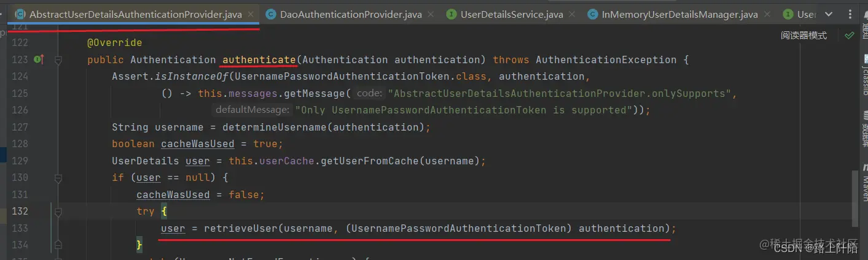This screenshot has height=260, width=868.
Task: Open the 数据库 database tool window
Action: (x=864, y=130)
